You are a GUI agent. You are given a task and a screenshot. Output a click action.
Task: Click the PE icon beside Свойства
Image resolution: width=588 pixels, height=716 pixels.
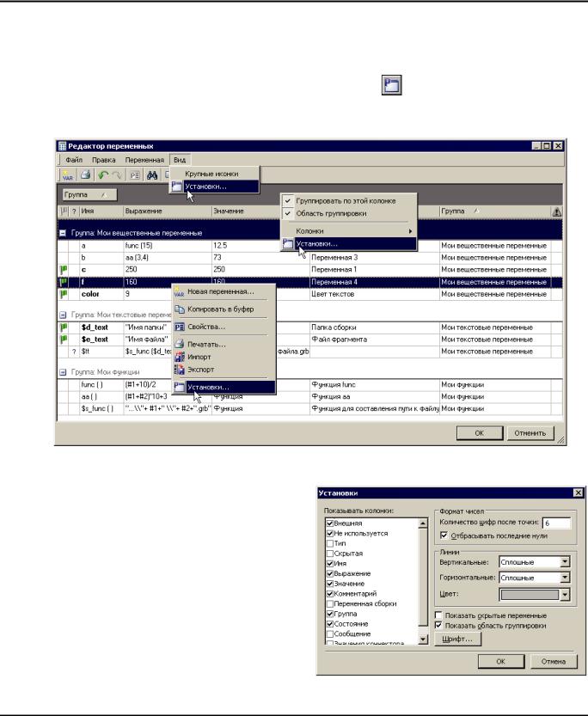click(180, 327)
